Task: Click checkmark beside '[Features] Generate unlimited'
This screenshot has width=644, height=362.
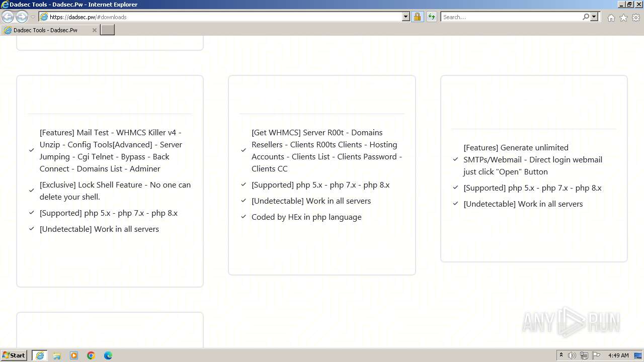Action: [x=455, y=160]
